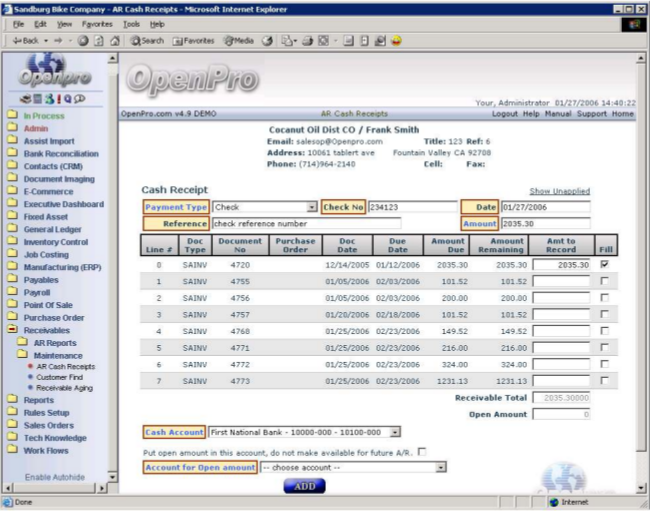Image resolution: width=650 pixels, height=512 pixels.
Task: Open Favorites from the browser toolbar
Action: click(x=193, y=40)
